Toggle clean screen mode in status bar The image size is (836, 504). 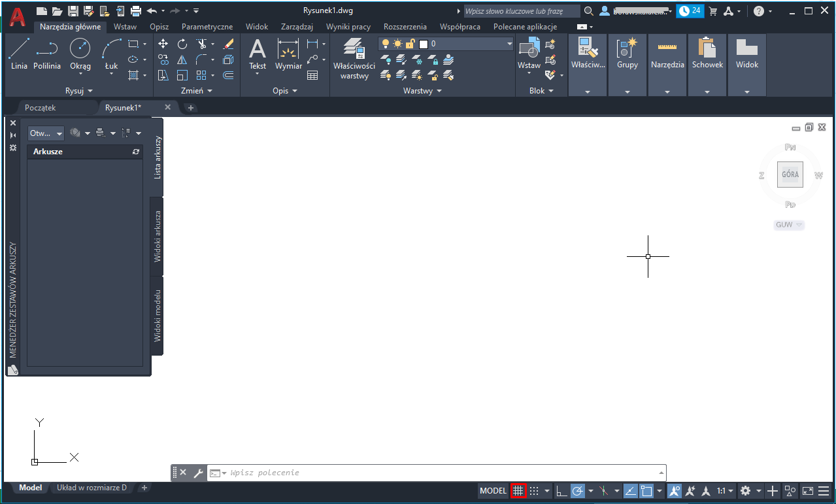click(x=808, y=491)
